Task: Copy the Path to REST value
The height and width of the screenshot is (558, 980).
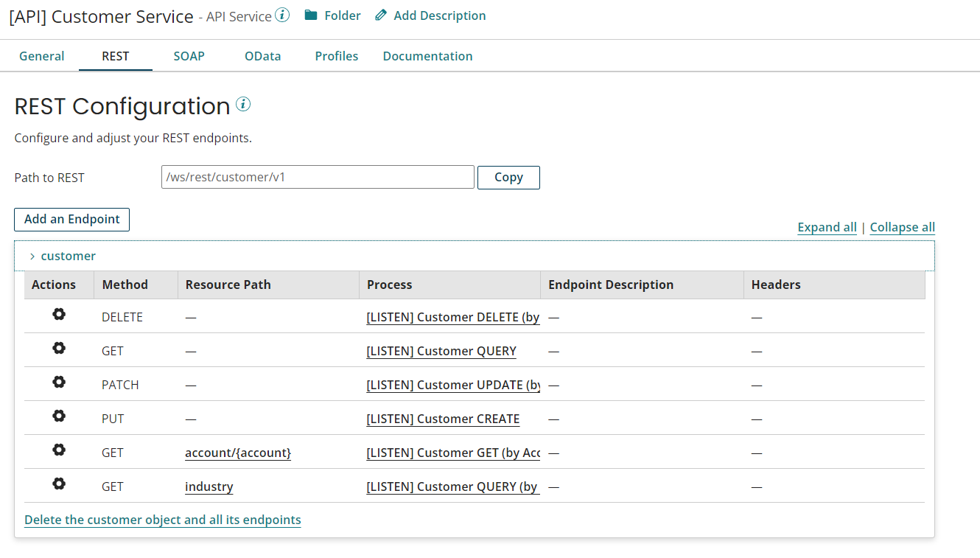Action: point(508,177)
